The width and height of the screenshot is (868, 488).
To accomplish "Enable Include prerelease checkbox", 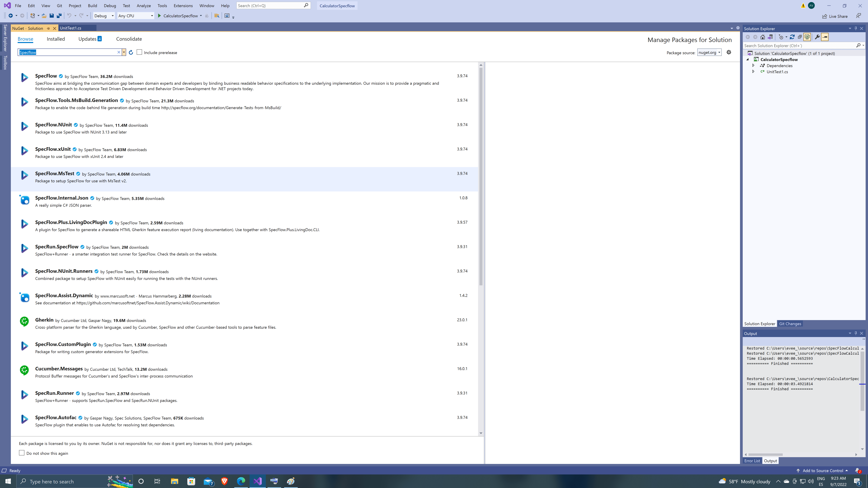I will click(x=140, y=52).
